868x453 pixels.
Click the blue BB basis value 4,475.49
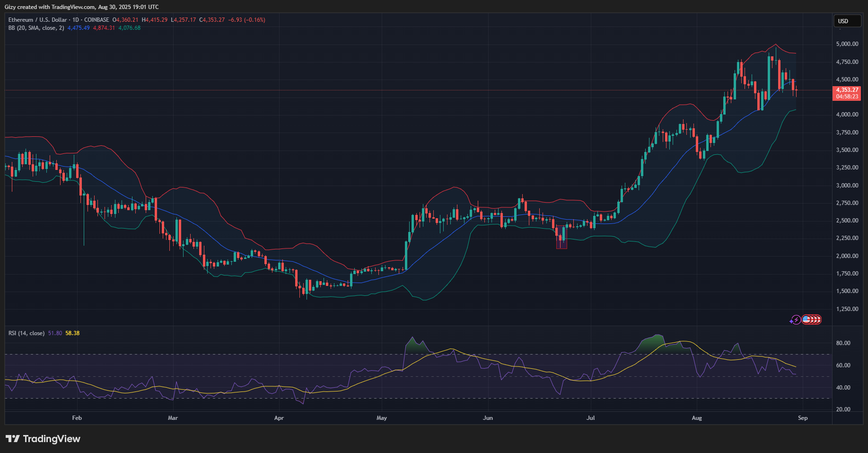pos(79,28)
